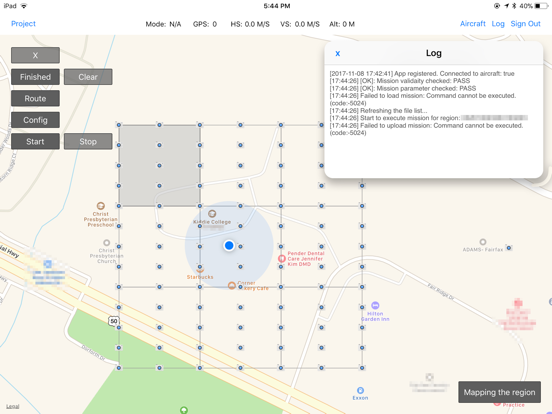552x414 pixels.
Task: Tap the Christ Presbyterian Preschool marker
Action: click(101, 206)
